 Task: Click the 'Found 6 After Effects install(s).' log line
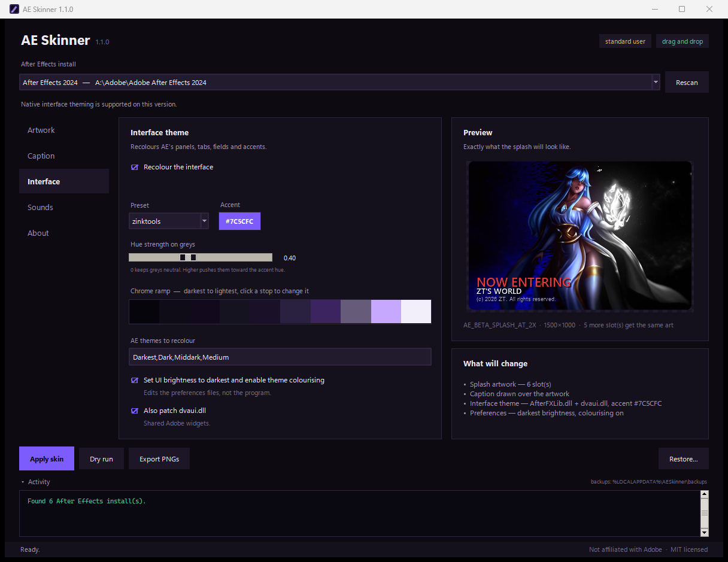pos(87,501)
